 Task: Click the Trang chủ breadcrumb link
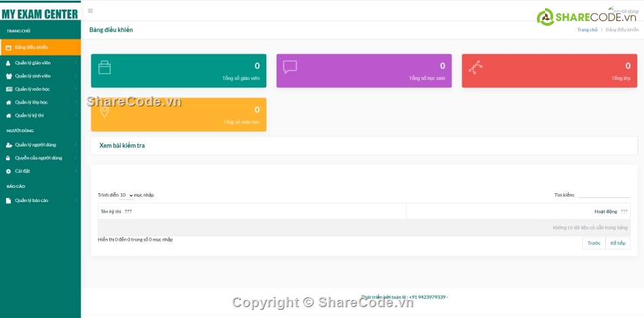[x=587, y=30]
